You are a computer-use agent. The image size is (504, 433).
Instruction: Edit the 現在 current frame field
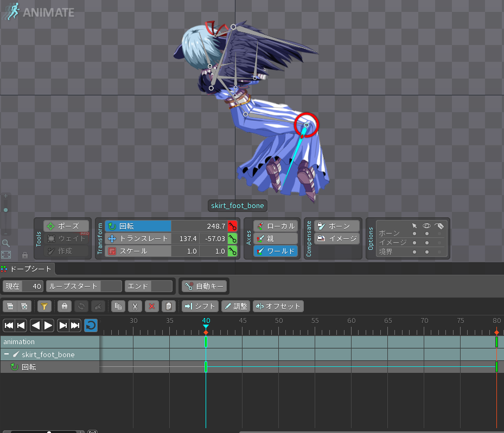click(x=23, y=286)
